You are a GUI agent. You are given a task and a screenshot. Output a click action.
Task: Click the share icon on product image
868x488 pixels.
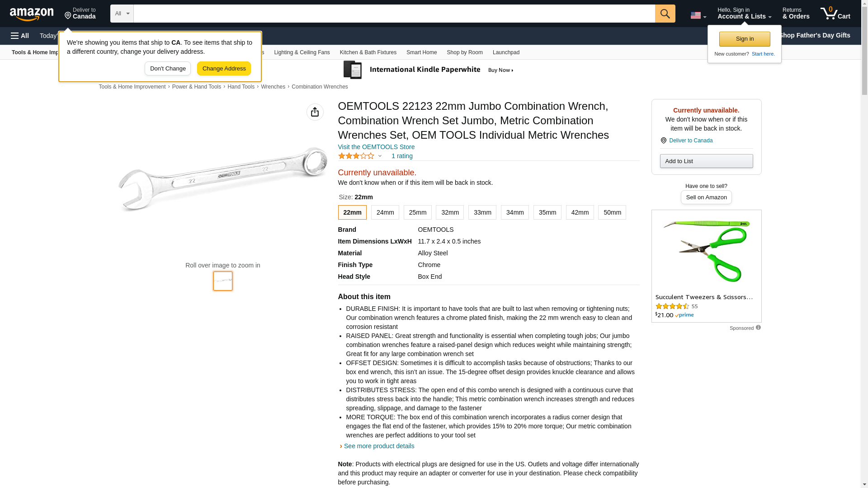coord(315,112)
